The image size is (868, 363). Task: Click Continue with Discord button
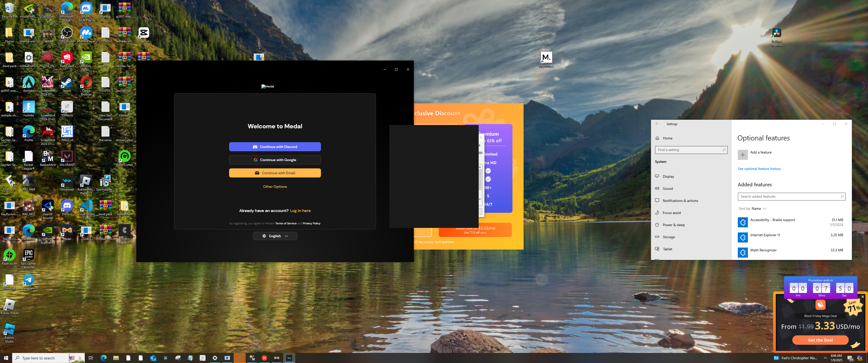[x=275, y=147]
